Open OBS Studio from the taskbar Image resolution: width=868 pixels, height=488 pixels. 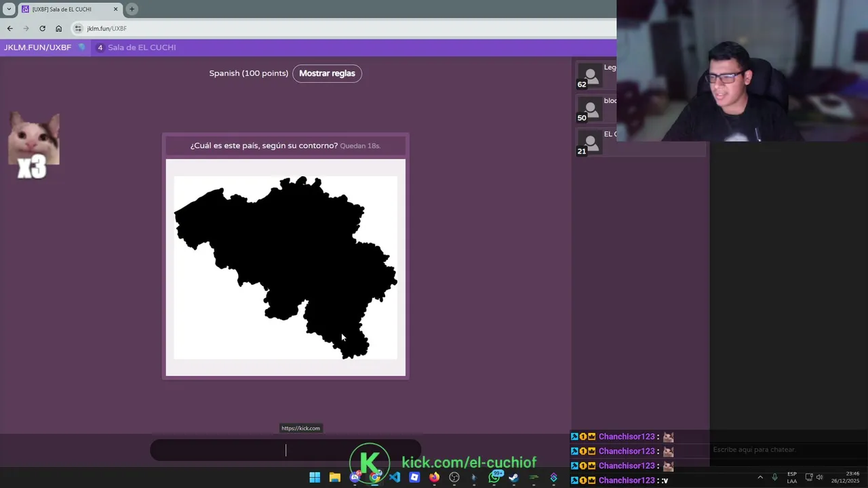tap(454, 477)
